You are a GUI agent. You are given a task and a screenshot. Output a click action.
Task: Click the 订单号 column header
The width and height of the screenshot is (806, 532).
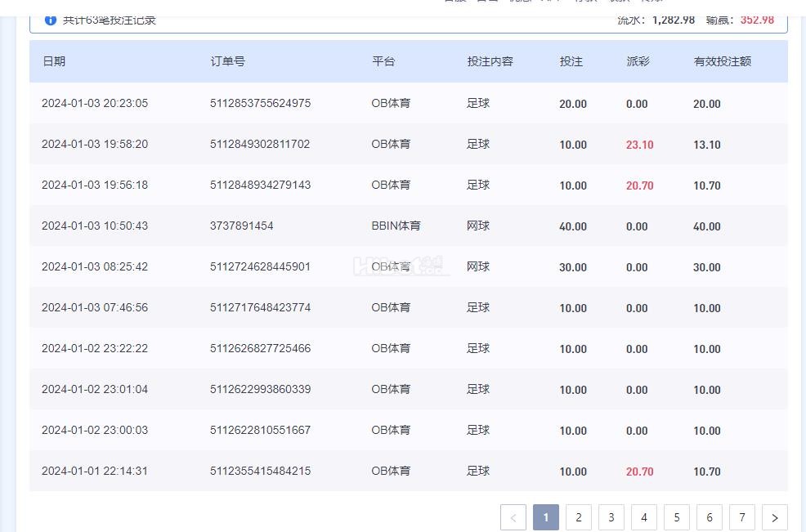(227, 61)
